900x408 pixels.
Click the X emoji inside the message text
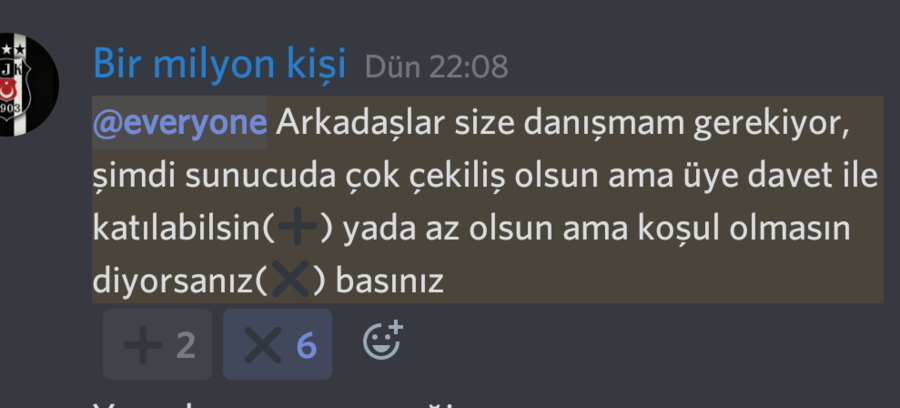click(x=290, y=279)
